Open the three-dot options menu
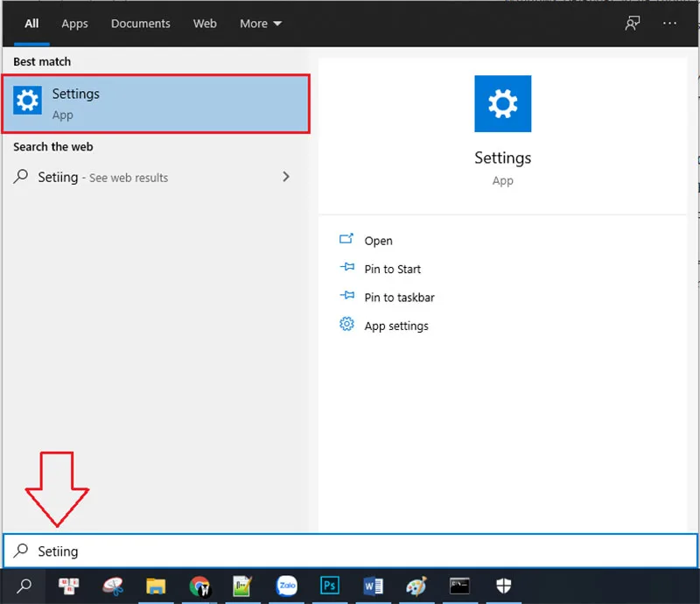This screenshot has height=604, width=700. (669, 24)
